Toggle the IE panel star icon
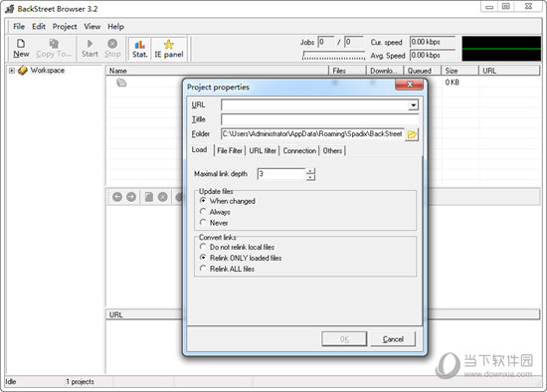The width and height of the screenshot is (547, 392). [169, 45]
